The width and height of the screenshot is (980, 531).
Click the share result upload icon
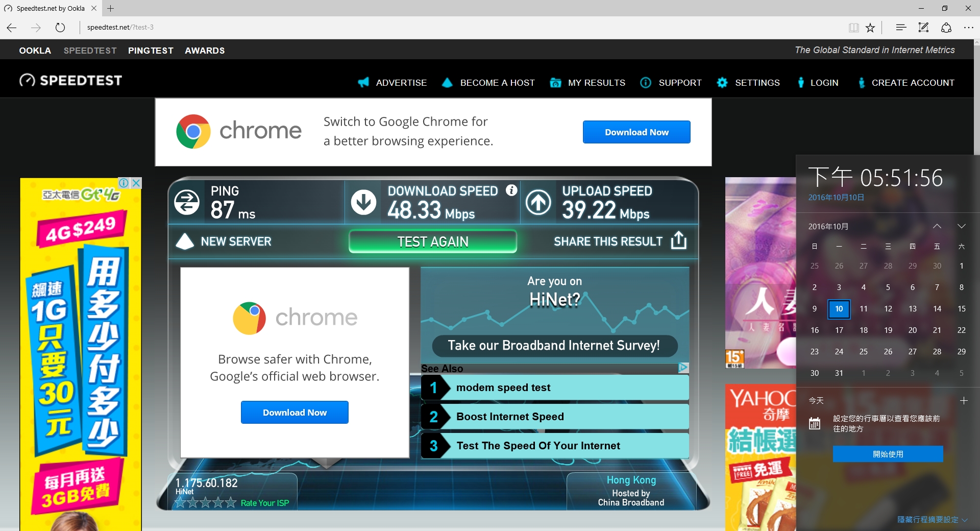tap(678, 240)
